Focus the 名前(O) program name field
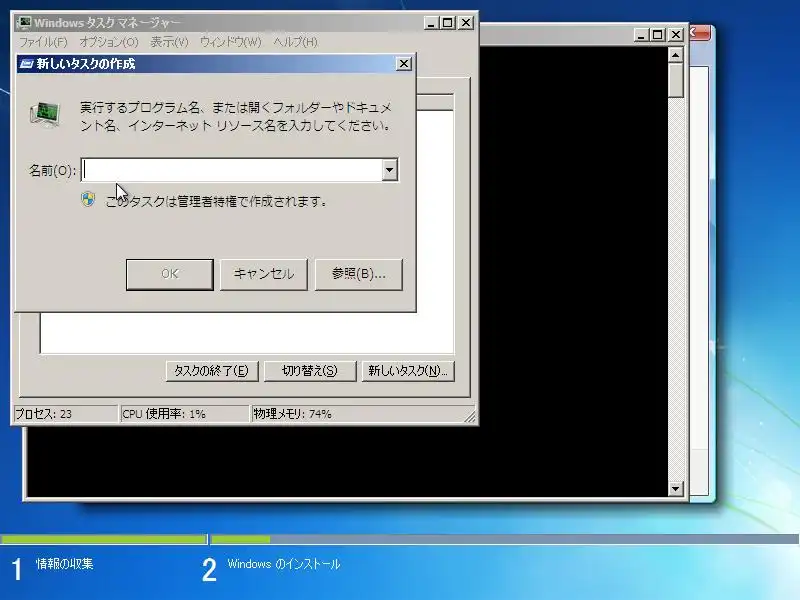 (232, 170)
